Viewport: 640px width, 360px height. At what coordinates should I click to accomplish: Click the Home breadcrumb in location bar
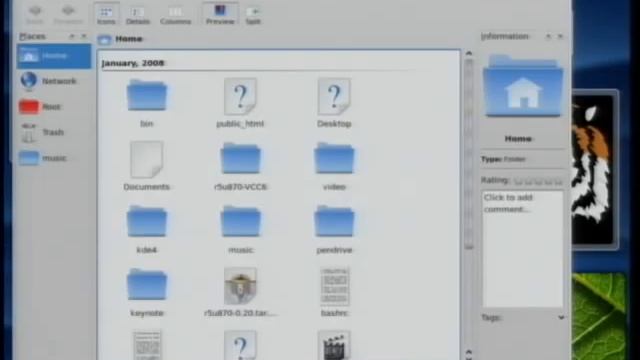coord(129,39)
